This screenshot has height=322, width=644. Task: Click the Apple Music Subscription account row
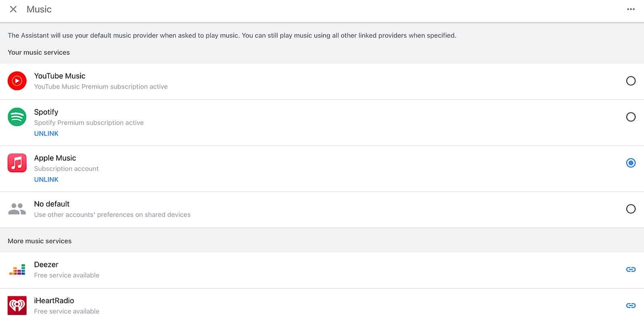66,168
